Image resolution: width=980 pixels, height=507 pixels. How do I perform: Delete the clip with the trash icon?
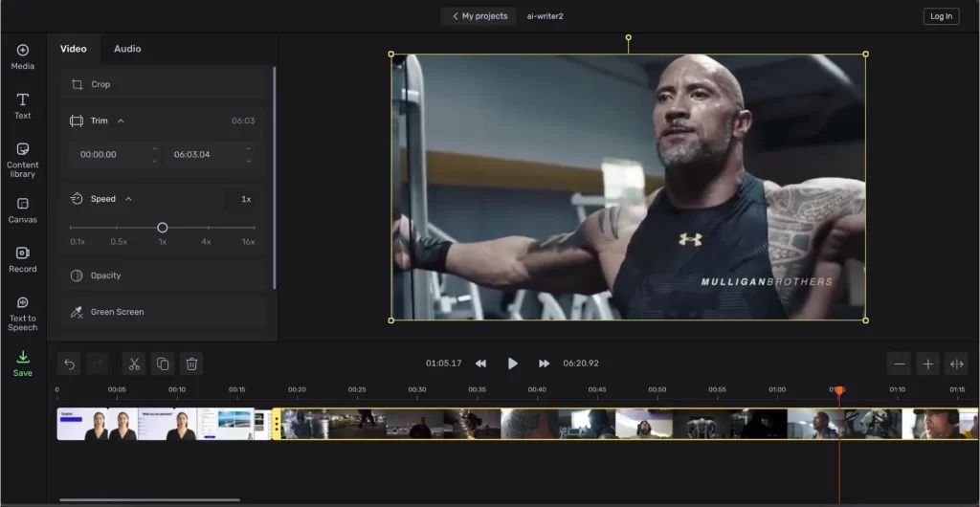coord(191,364)
